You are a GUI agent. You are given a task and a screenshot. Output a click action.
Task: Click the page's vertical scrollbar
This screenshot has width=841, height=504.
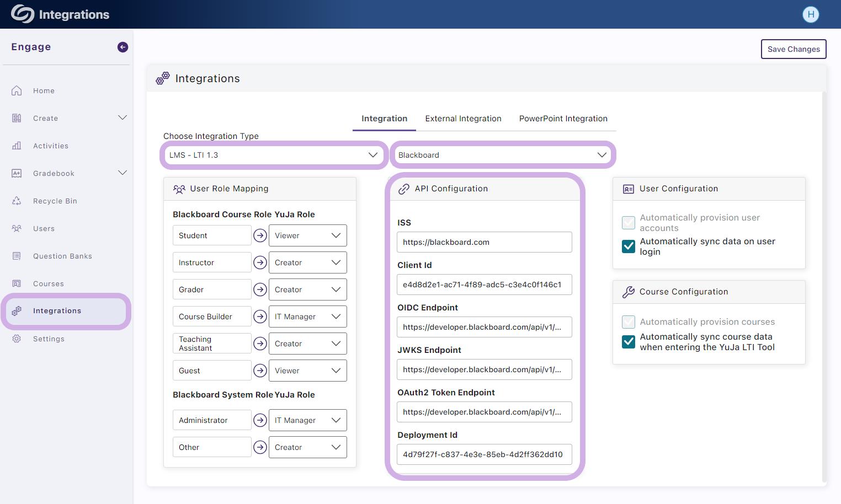[824, 287]
